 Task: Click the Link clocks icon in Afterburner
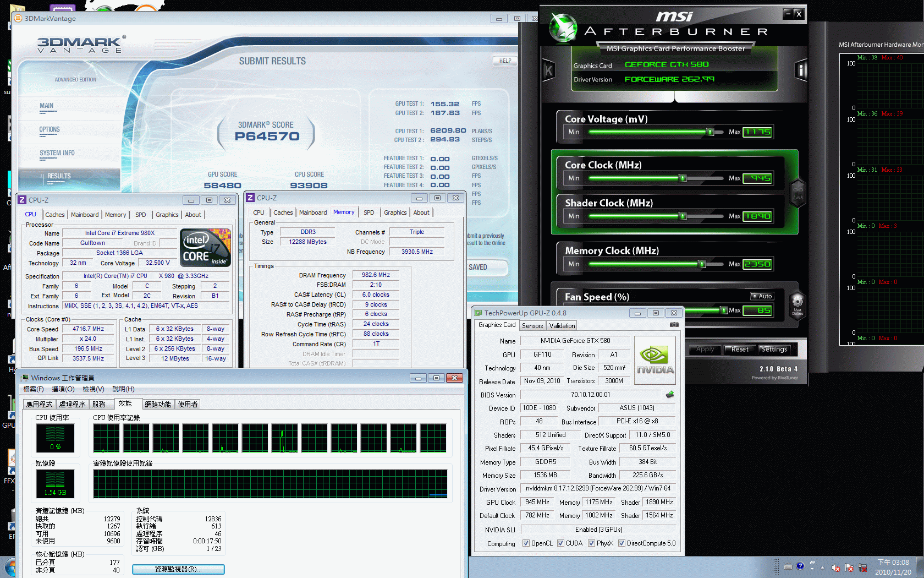(798, 193)
